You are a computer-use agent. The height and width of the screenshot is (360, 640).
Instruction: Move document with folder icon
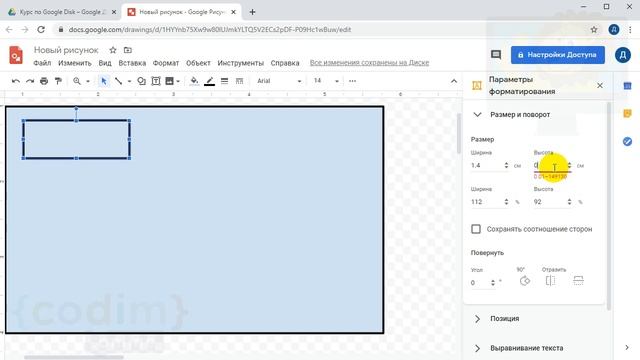(x=128, y=50)
